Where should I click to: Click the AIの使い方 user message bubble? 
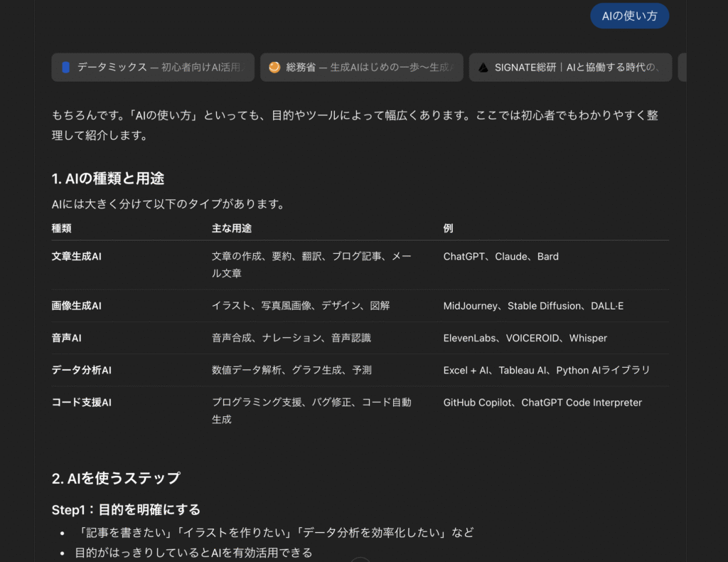coord(629,16)
